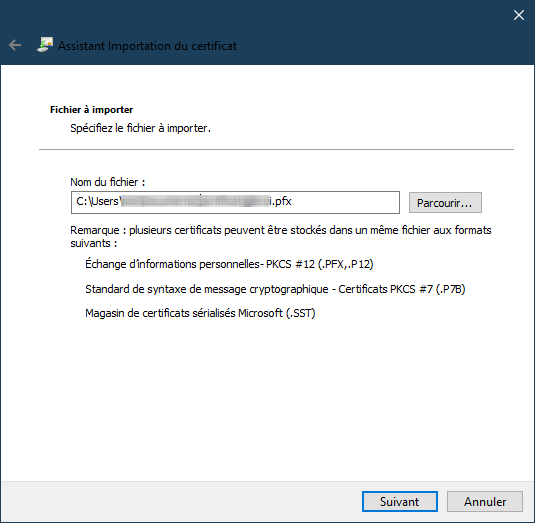Click the Microsoft (.SST) format line
The image size is (535, 523).
coord(200,313)
